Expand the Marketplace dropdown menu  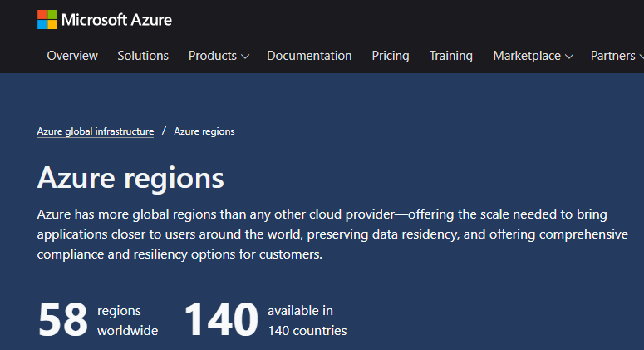point(533,56)
